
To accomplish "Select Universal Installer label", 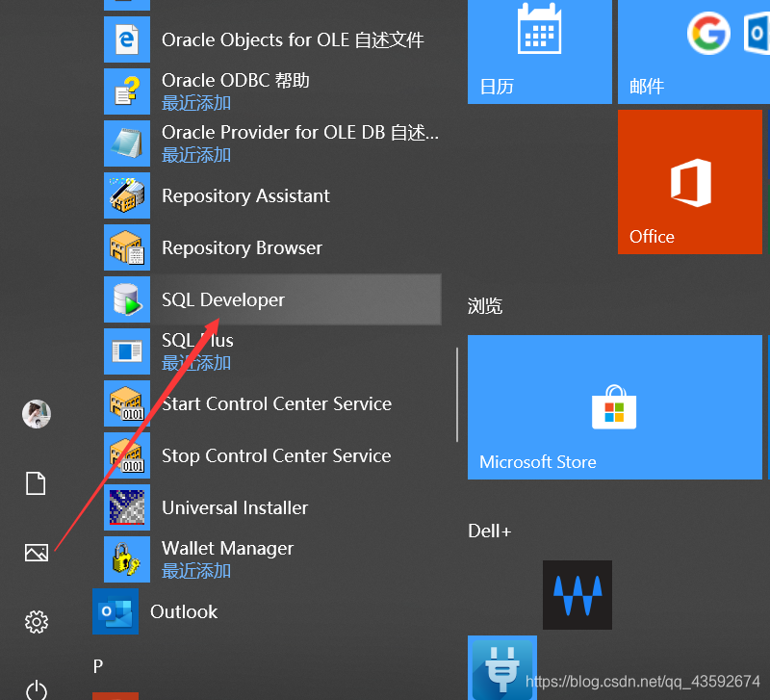I will [x=235, y=507].
